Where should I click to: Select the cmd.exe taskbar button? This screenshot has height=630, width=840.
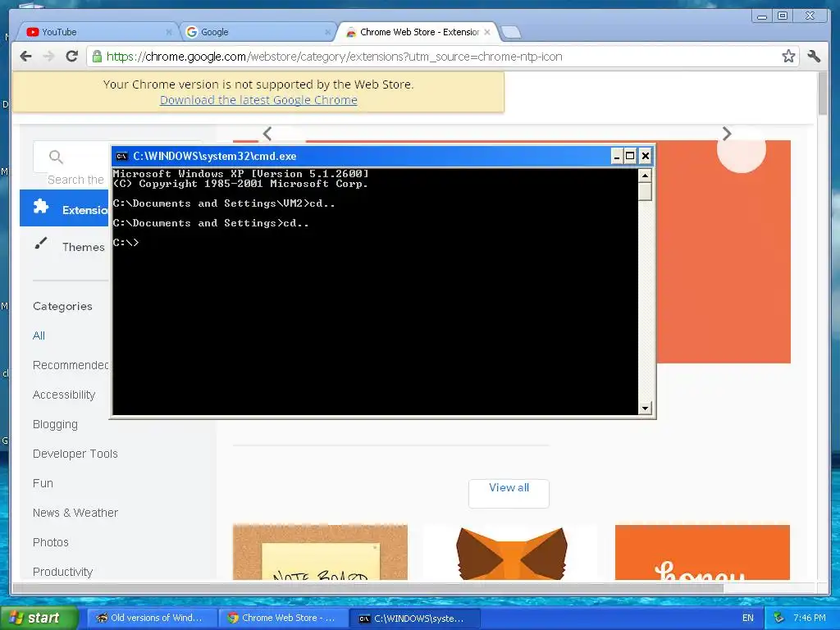415,619
